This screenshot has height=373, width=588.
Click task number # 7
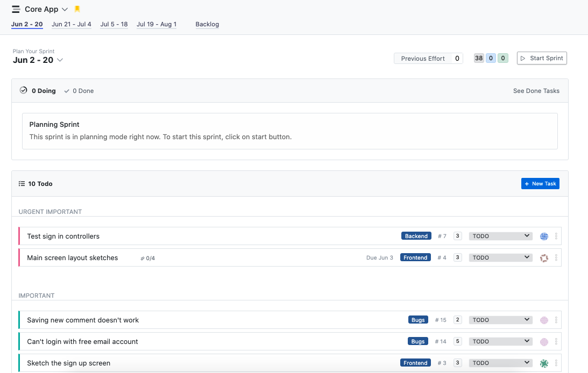(x=442, y=236)
